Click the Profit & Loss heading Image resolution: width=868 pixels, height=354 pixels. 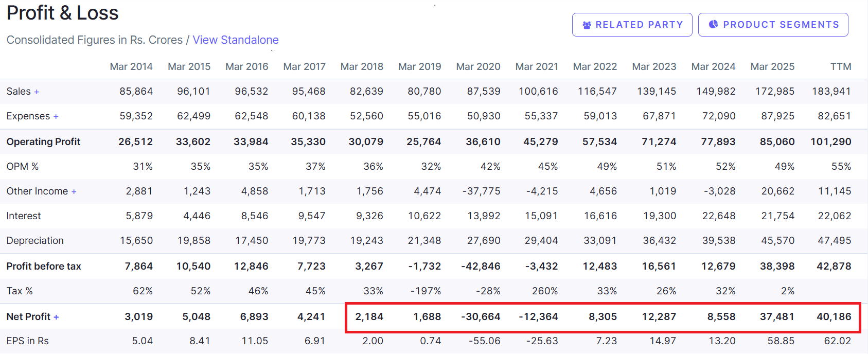[62, 13]
